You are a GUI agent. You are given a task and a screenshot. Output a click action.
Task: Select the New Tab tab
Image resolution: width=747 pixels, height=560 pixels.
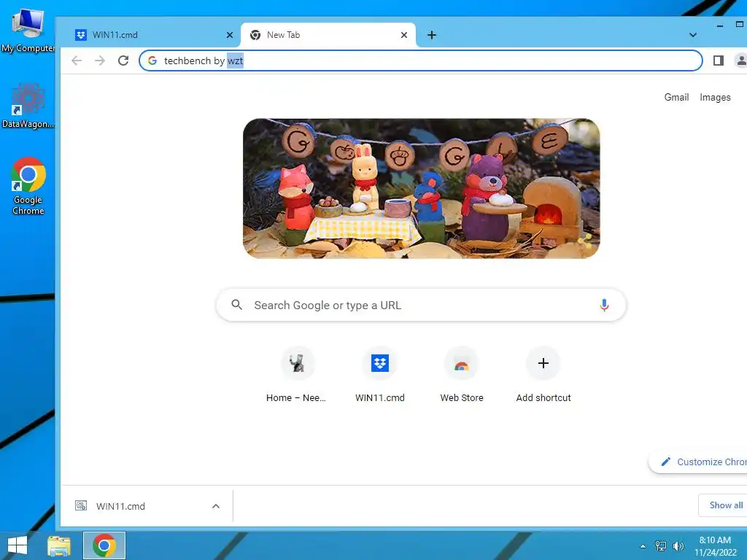click(328, 35)
